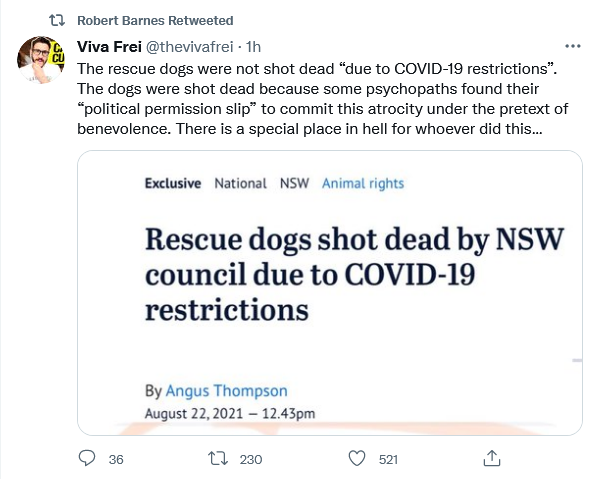The image size is (598, 479).
Task: Click the Viva Frei display name
Action: 109,47
